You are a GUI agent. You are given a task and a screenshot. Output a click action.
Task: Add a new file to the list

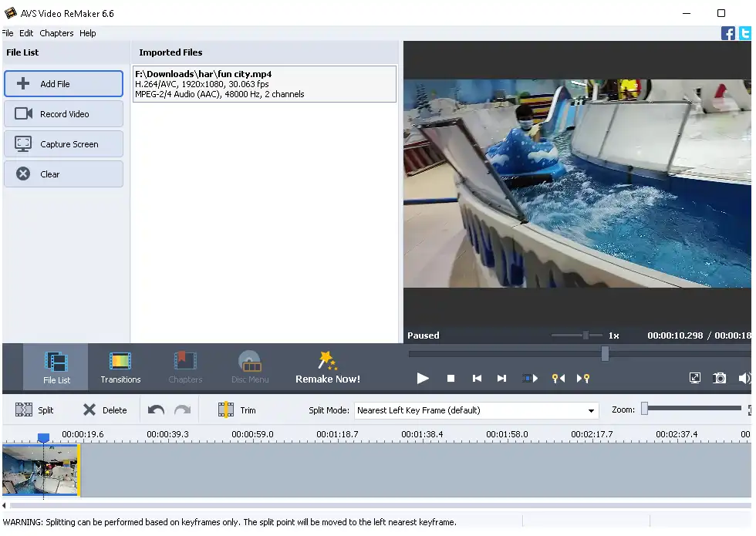tap(63, 83)
